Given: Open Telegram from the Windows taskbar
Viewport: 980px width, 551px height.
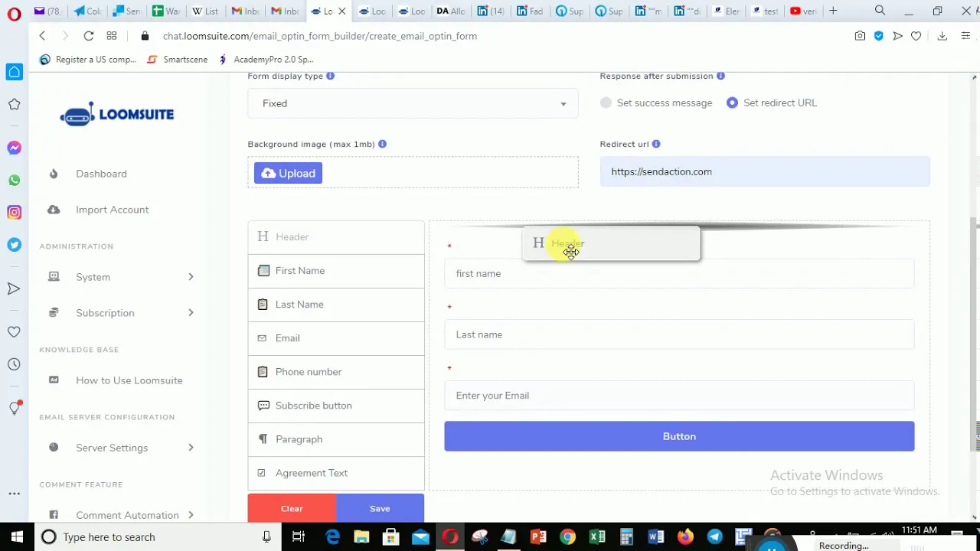Looking at the screenshot, I should 714,537.
